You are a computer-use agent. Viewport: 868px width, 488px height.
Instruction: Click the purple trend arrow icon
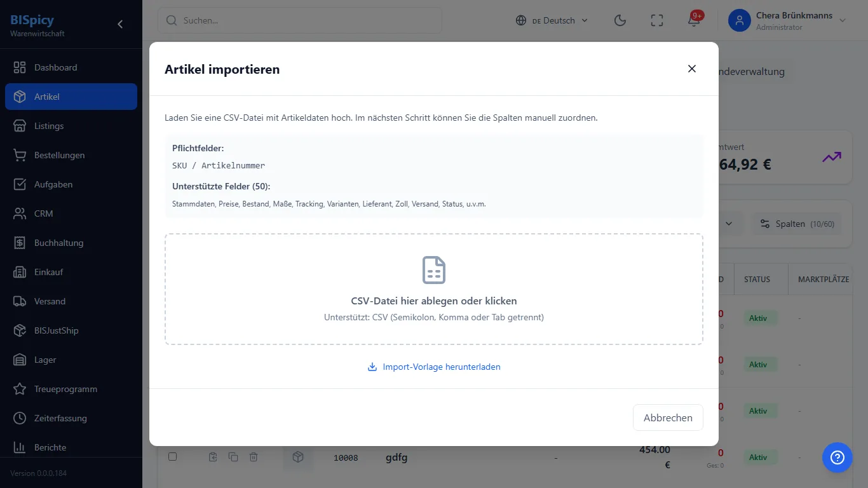pos(832,157)
